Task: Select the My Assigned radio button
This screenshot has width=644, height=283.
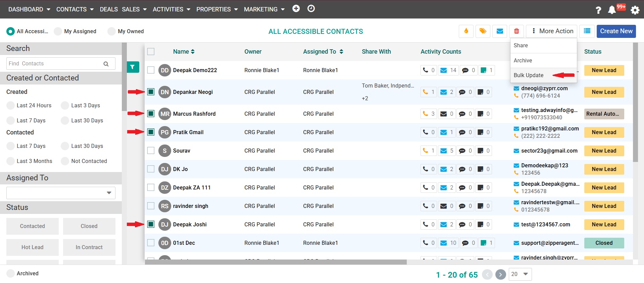Action: pyautogui.click(x=58, y=31)
